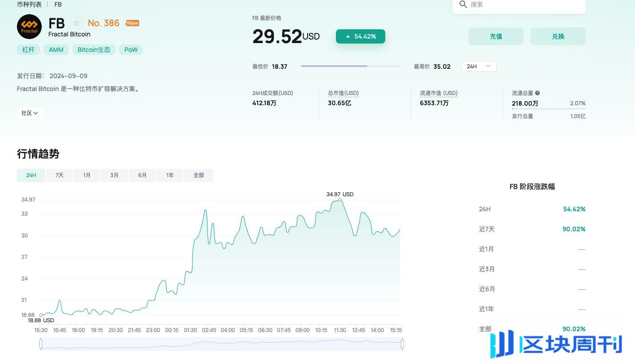Click the 34.97 USD peak marker on chart
635x364 pixels.
[x=340, y=200]
